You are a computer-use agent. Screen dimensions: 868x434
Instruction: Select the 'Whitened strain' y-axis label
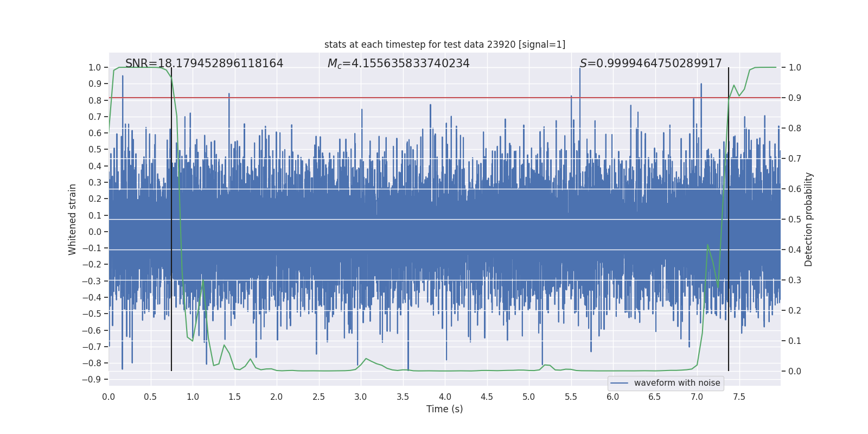72,219
